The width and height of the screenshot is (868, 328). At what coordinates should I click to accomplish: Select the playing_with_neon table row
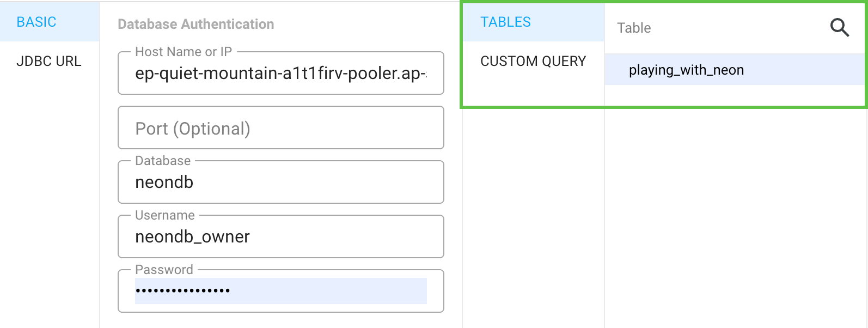[686, 70]
